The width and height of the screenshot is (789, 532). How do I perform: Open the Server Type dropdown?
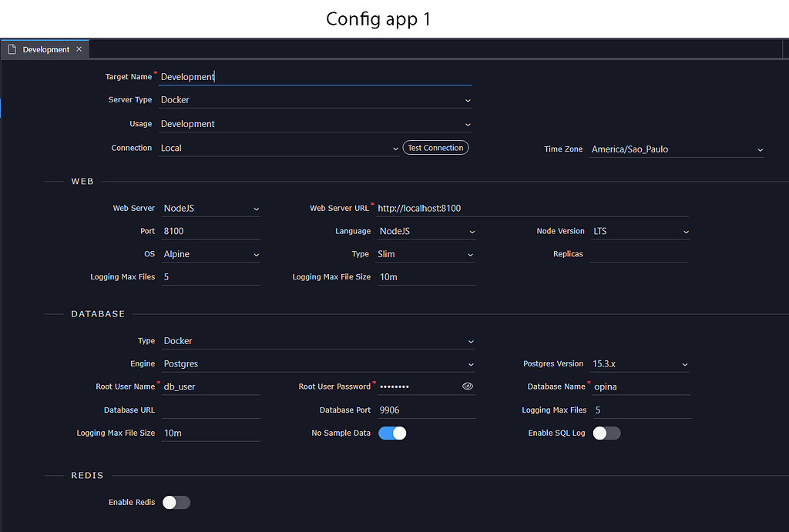468,100
